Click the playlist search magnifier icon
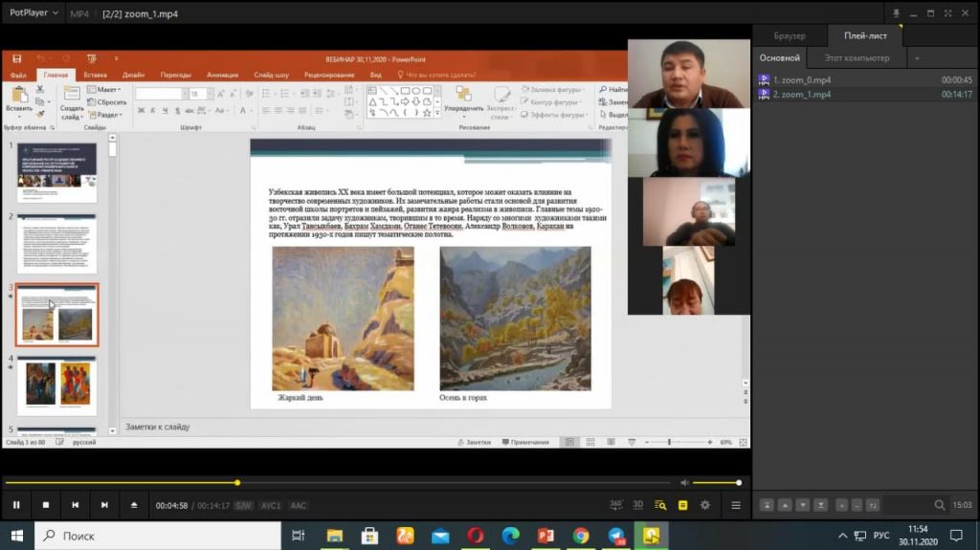Screen dimensions: 980x550 940,505
